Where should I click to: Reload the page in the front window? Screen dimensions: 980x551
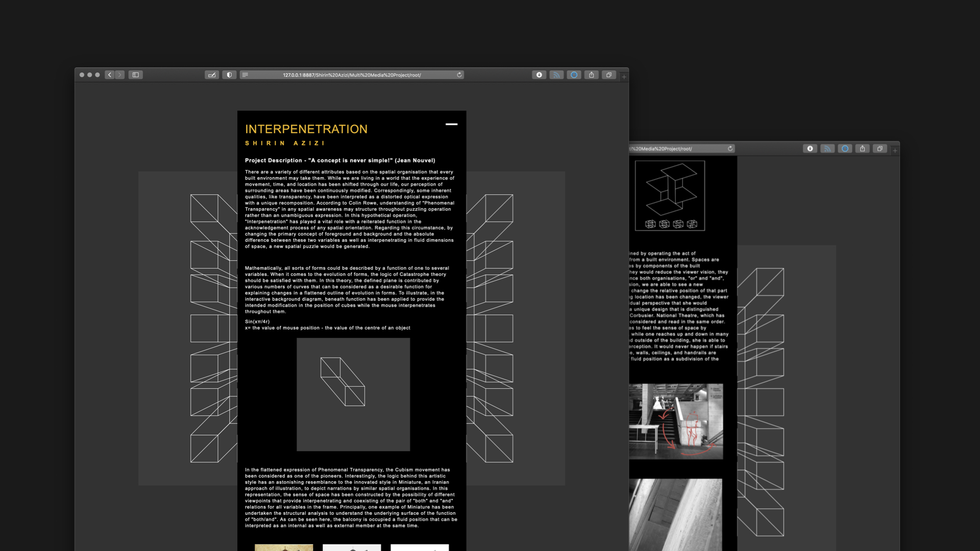(459, 75)
